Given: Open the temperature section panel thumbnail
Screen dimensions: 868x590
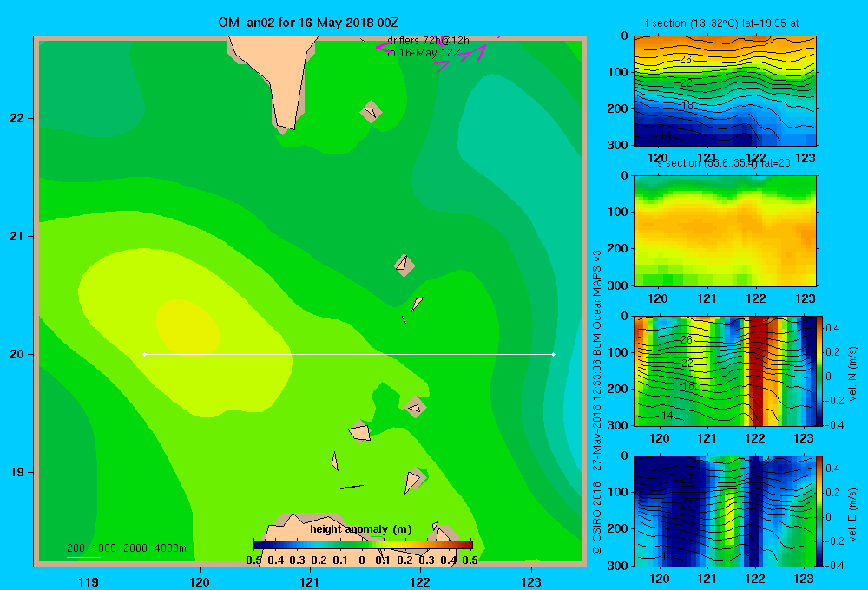Looking at the screenshot, I should tap(725, 91).
